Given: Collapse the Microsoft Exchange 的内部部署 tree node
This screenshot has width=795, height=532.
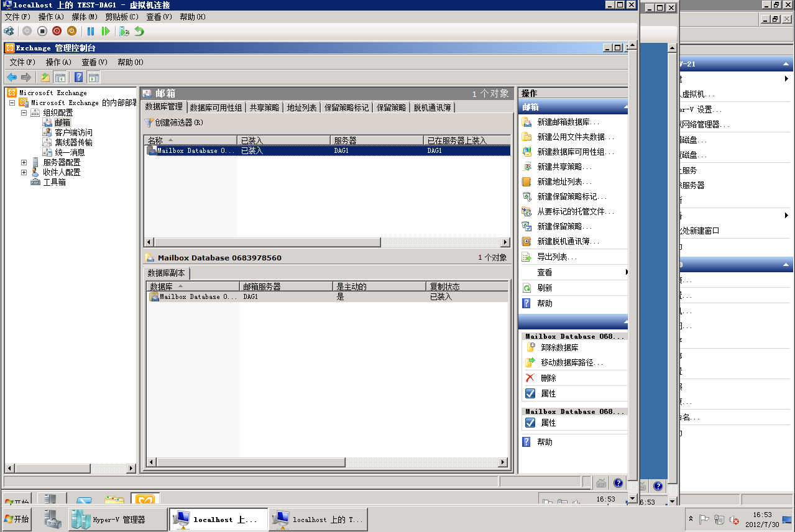Looking at the screenshot, I should pos(12,103).
